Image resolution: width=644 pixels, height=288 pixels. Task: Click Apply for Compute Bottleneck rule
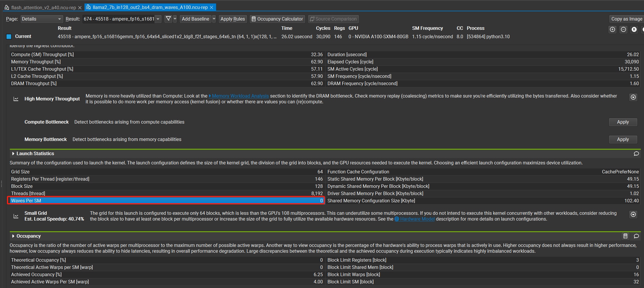click(x=623, y=122)
